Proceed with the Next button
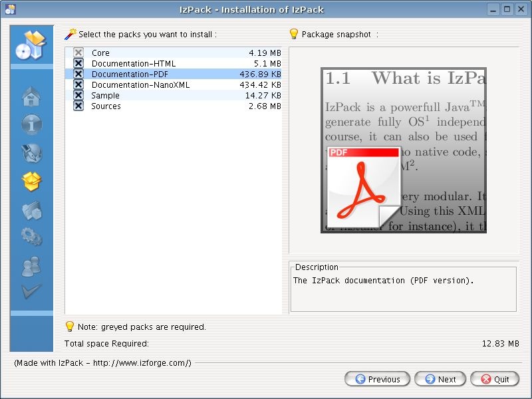Viewport: 532px width, 399px height. (x=440, y=379)
